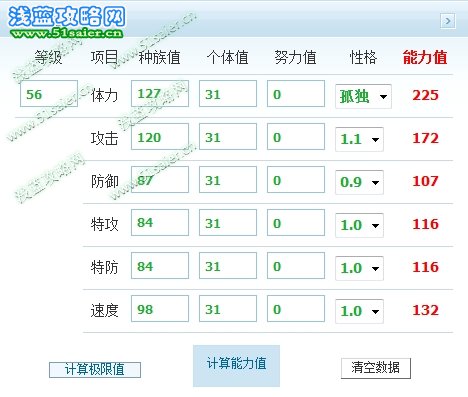The image size is (468, 397).
Task: Click the 速度 effort value field
Action: click(296, 309)
